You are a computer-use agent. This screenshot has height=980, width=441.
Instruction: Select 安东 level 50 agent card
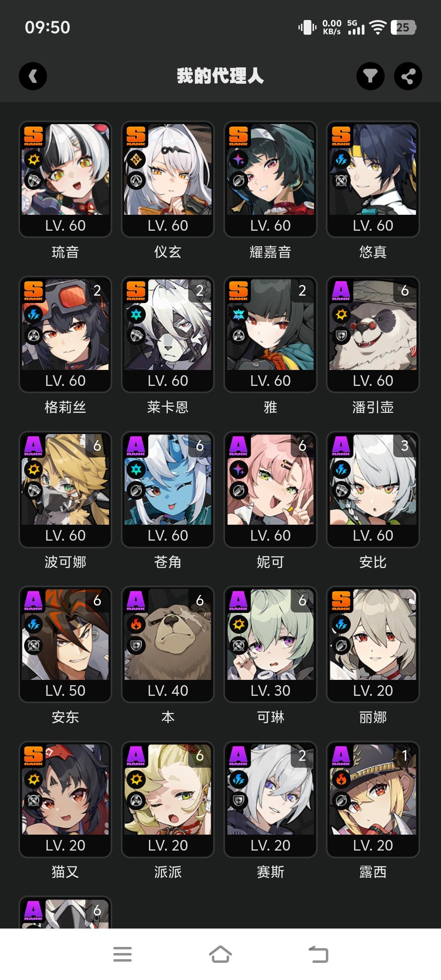pos(65,644)
